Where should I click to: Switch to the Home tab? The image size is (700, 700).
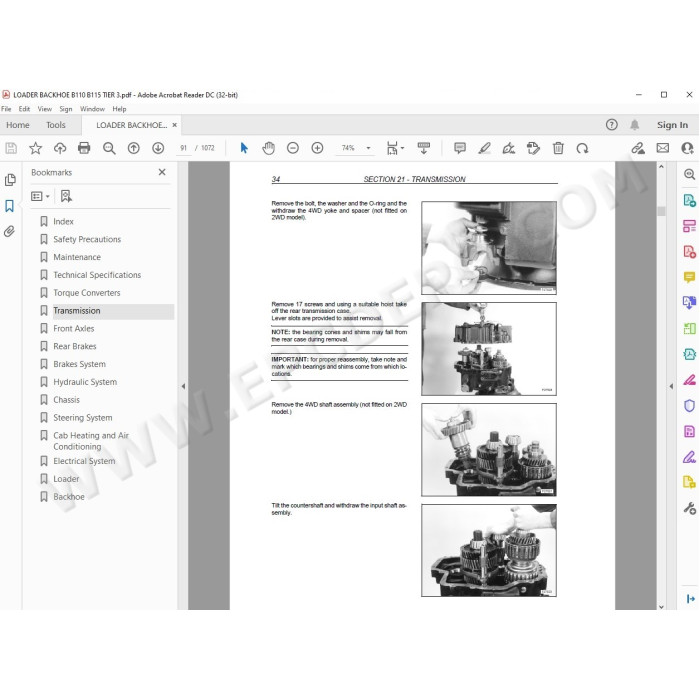[18, 125]
